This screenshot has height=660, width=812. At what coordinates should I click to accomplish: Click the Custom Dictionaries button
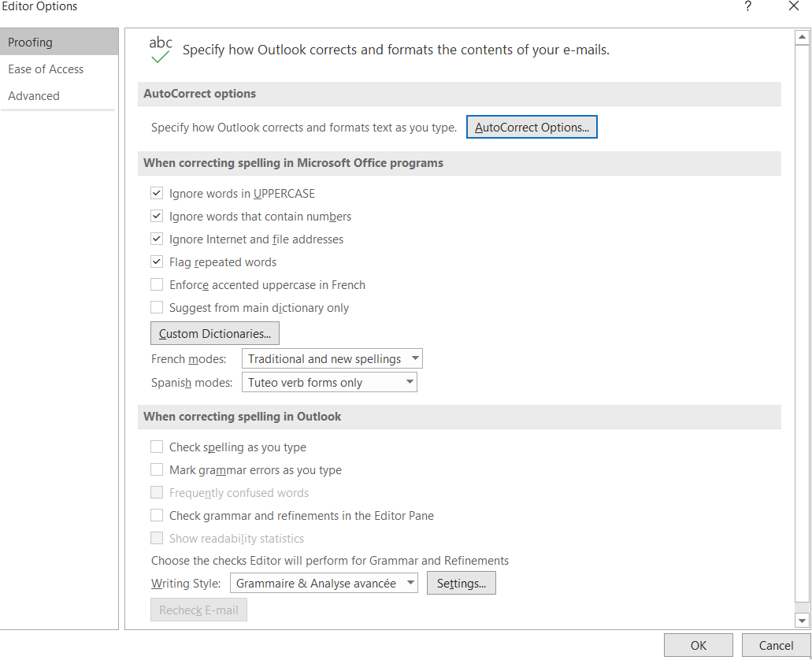[x=214, y=334]
